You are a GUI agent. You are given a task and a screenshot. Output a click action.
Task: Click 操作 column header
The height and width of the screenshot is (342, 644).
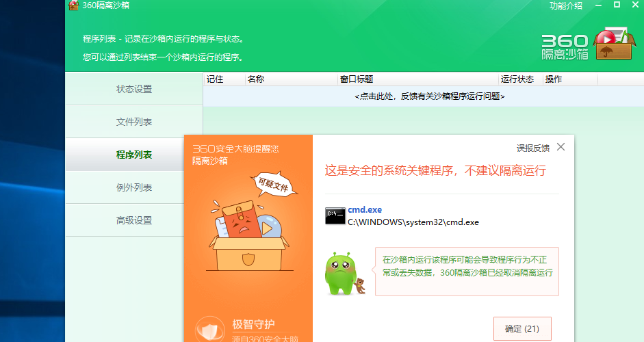point(570,79)
